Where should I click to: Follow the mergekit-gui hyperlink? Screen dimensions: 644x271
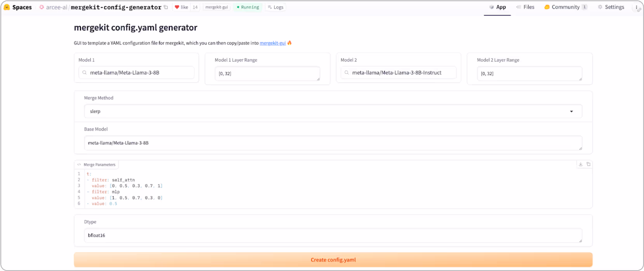273,43
